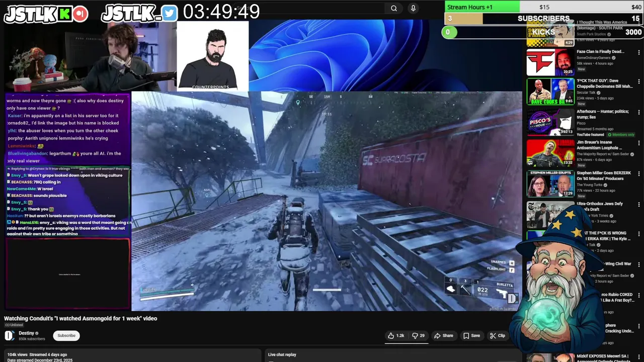The width and height of the screenshot is (644, 362).
Task: Open options menu for Ultra-Orthodox Jews video
Action: (639, 205)
